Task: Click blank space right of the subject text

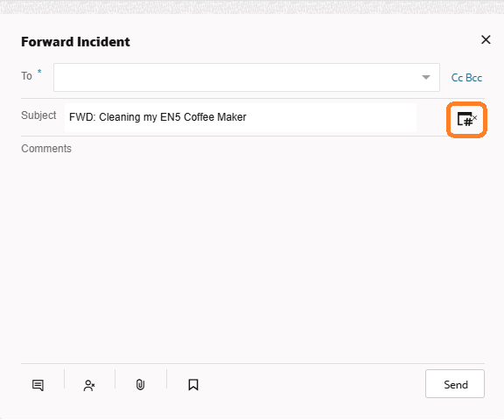Action: coord(331,117)
